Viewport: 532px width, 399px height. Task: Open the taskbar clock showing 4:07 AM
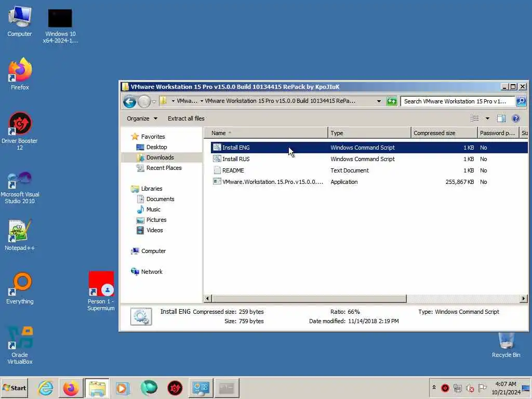click(506, 388)
